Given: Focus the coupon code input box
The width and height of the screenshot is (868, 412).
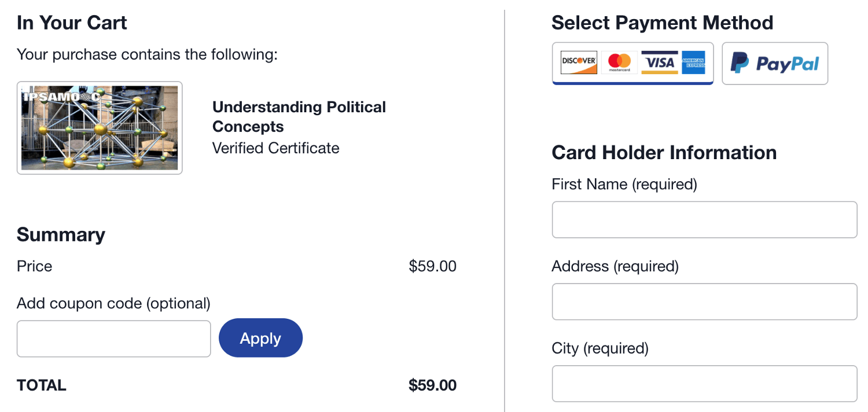Looking at the screenshot, I should (114, 339).
